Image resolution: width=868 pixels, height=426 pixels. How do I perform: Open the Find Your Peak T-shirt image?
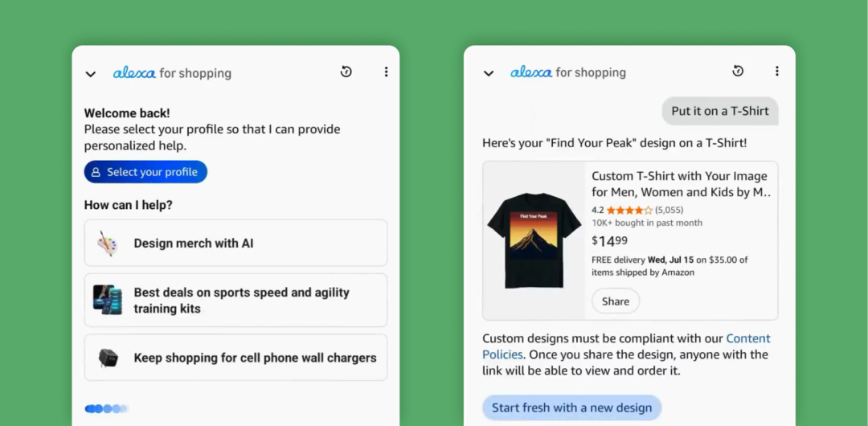(534, 240)
